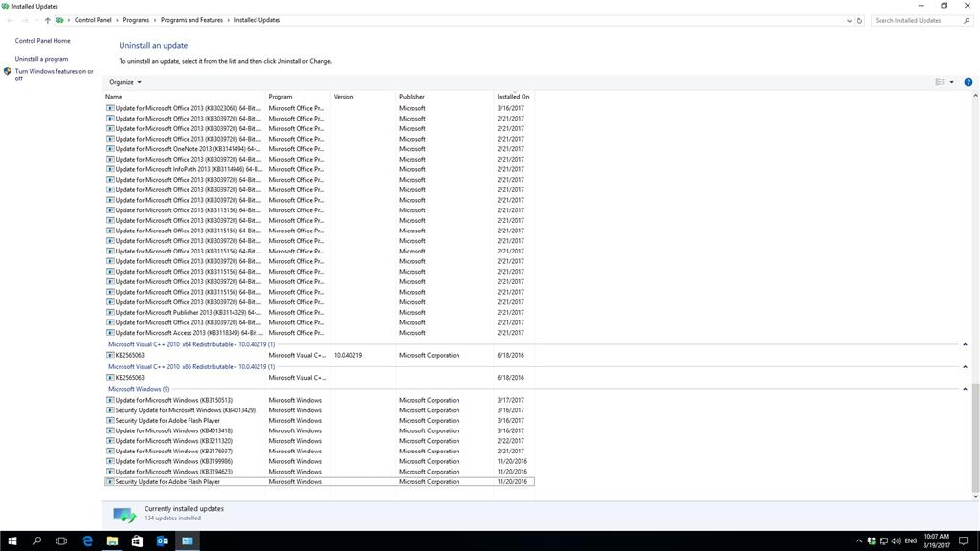Go to Programs and Features breadcrumb
Screen dimensions: 980x551
[x=191, y=21]
